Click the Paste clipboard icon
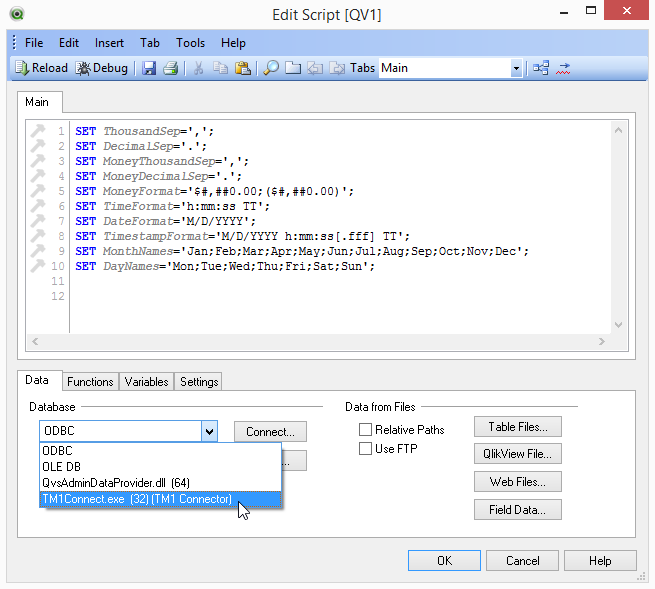The width and height of the screenshot is (655, 589). point(242,68)
